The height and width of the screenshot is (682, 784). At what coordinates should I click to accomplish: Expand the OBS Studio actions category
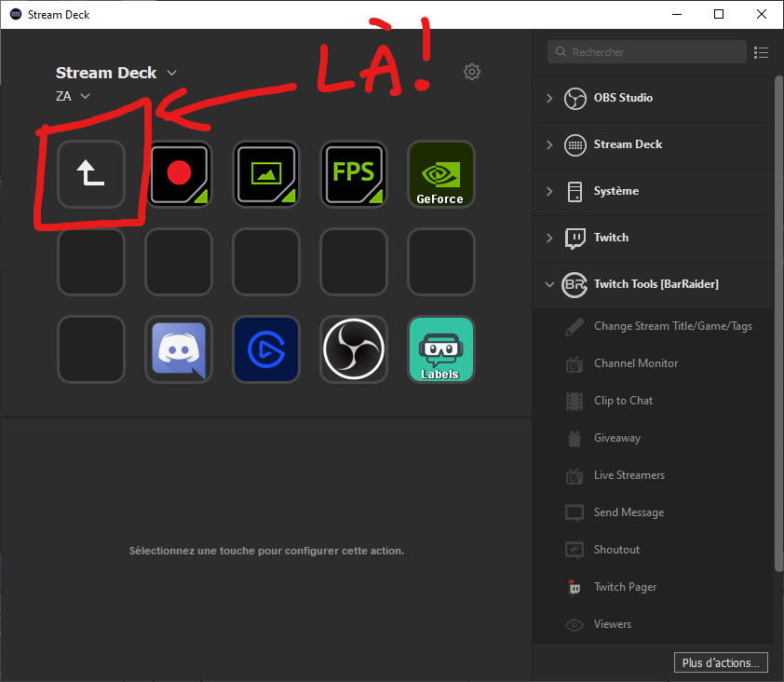[549, 98]
